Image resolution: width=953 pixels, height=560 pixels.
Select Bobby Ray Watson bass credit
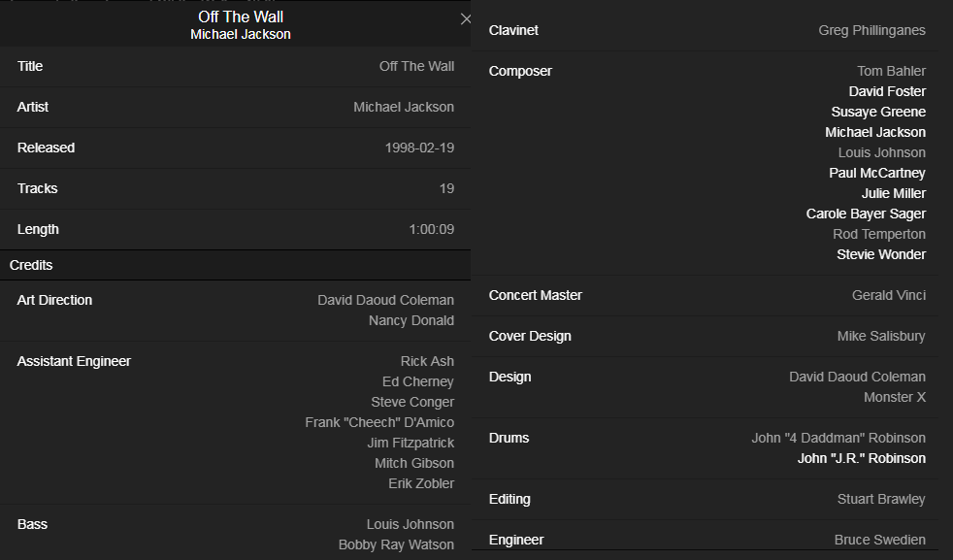[x=396, y=544]
